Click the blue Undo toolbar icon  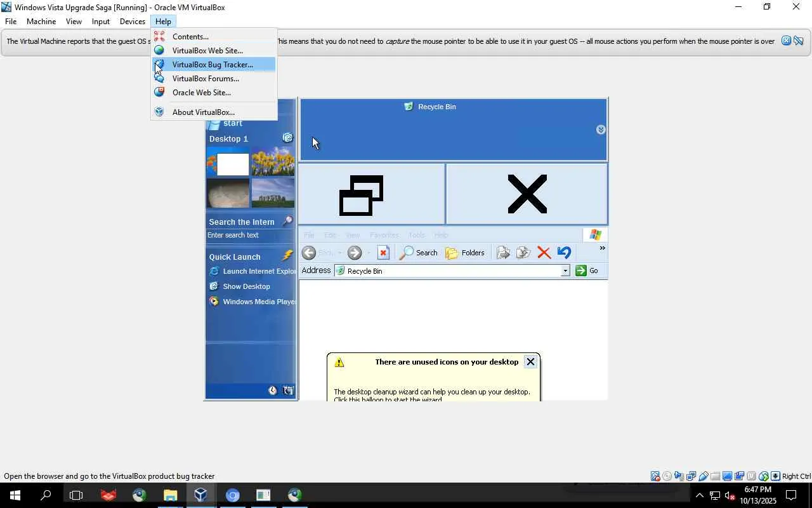pyautogui.click(x=564, y=253)
